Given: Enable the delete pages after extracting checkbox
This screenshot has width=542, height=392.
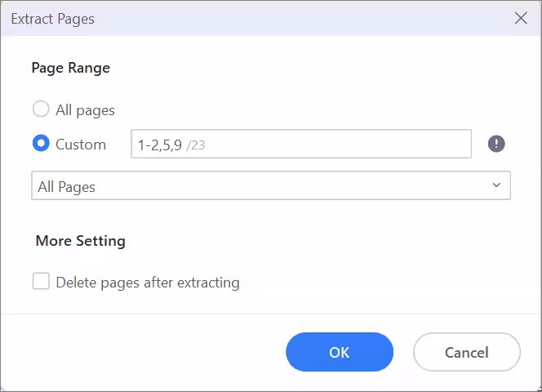Looking at the screenshot, I should (41, 282).
